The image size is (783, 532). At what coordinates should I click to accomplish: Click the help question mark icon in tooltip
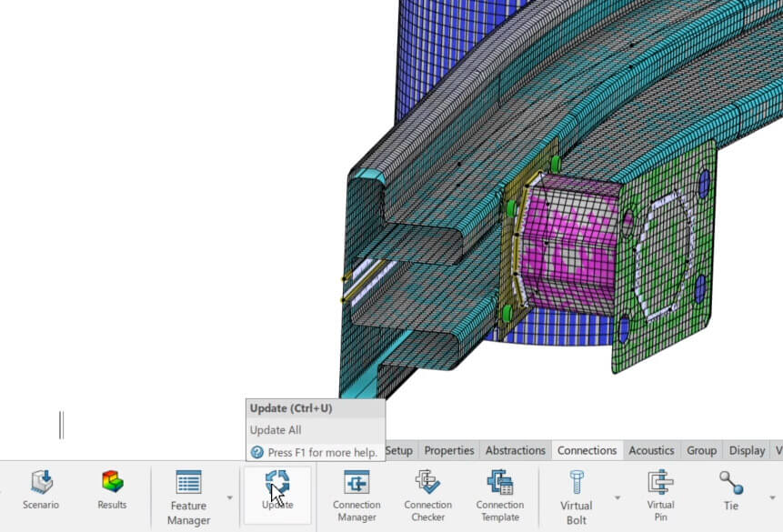pyautogui.click(x=257, y=453)
